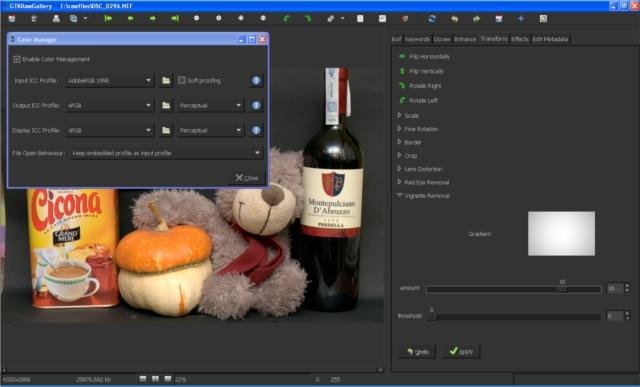This screenshot has height=387, width=640.
Task: Click the amount value spinner arrows
Action: (x=627, y=288)
